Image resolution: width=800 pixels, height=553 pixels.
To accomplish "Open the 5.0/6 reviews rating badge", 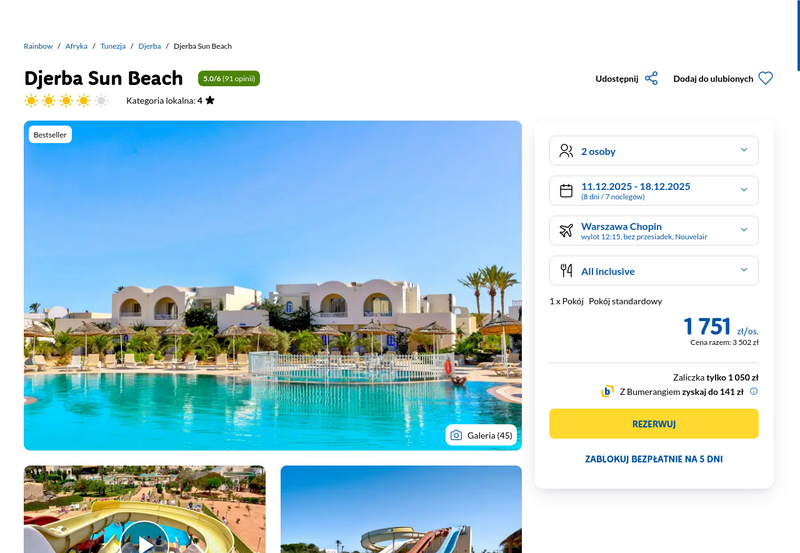I will coord(229,79).
